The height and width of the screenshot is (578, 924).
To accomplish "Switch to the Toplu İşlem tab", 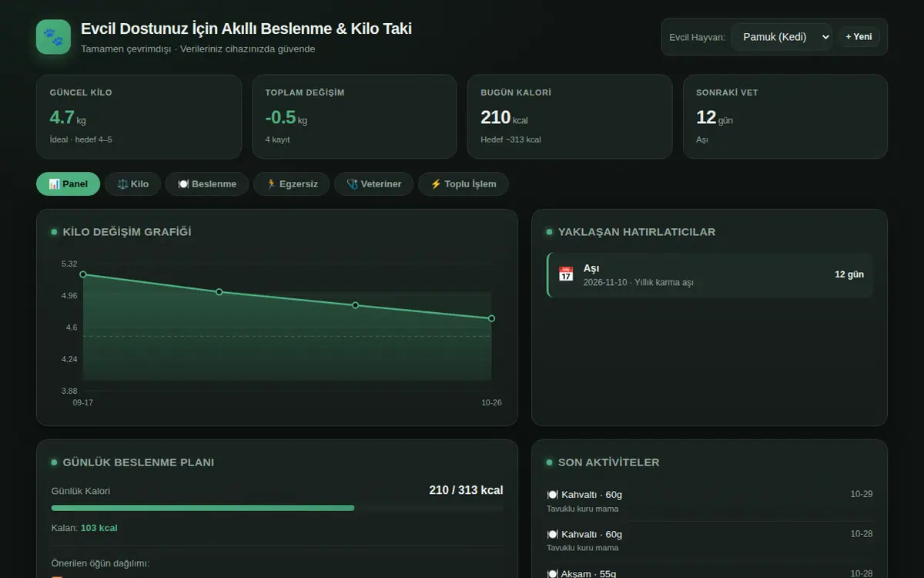I will (x=463, y=184).
